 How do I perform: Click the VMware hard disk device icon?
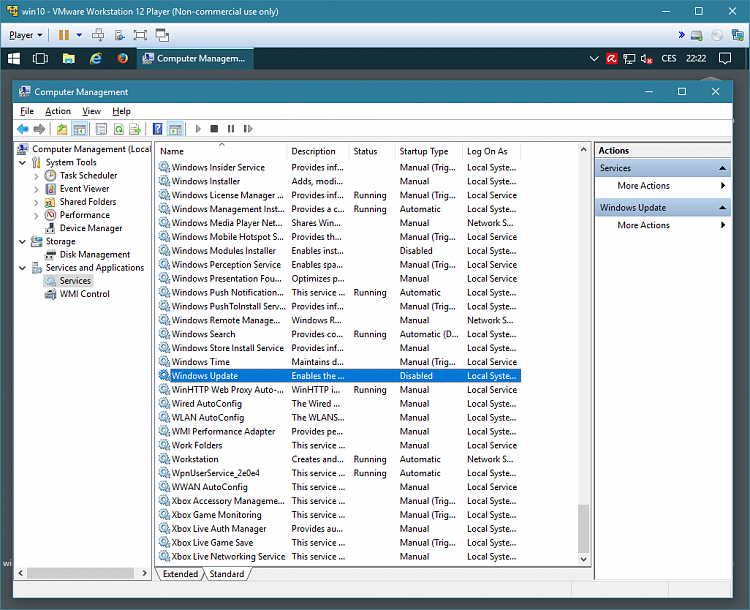pyautogui.click(x=697, y=35)
